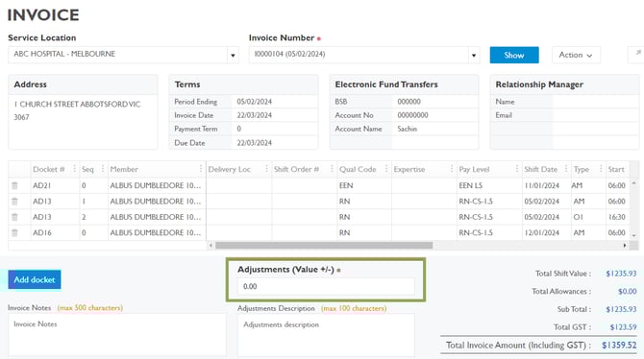The height and width of the screenshot is (359, 644).
Task: Open column menu dots for Shift Order # column
Action: (332, 169)
